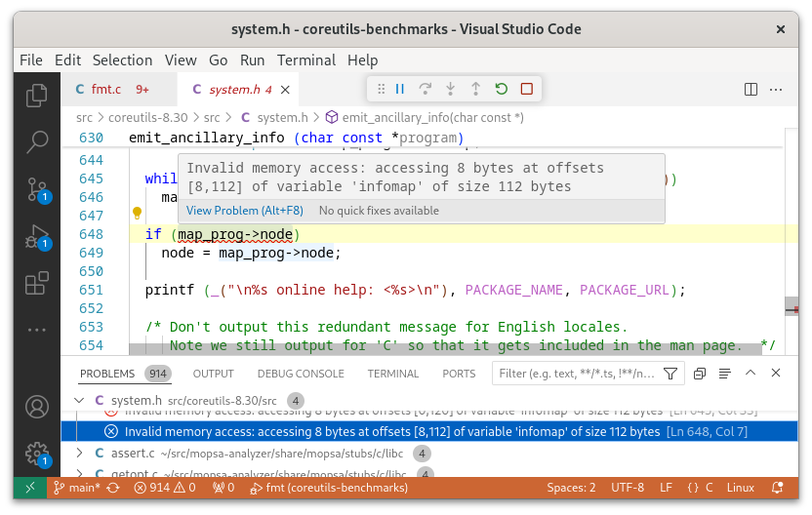Image resolution: width=812 pixels, height=515 pixels.
Task: Switch to the Debug Console tab
Action: coord(300,374)
